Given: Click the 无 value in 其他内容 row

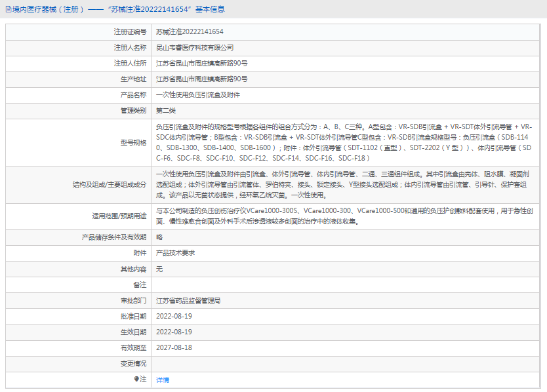Looking at the screenshot, I should point(159,269).
